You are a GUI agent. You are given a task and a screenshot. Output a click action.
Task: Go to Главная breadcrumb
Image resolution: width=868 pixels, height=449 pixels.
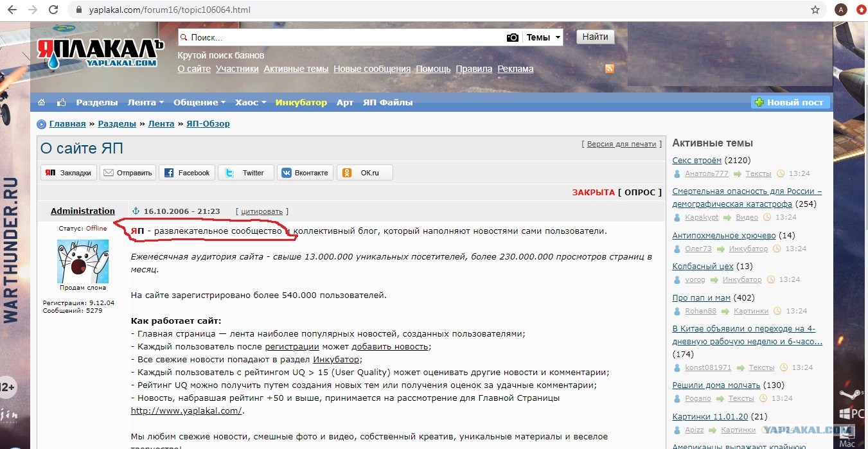tap(67, 124)
